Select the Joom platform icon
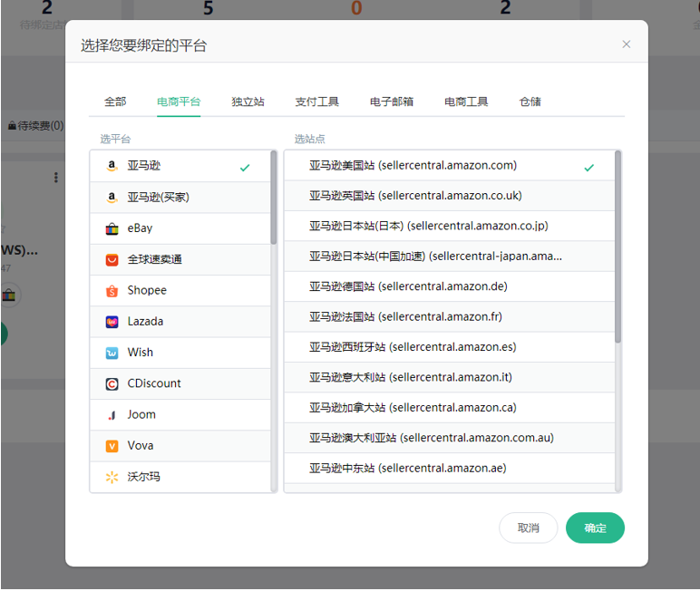This screenshot has width=700, height=591. [112, 415]
